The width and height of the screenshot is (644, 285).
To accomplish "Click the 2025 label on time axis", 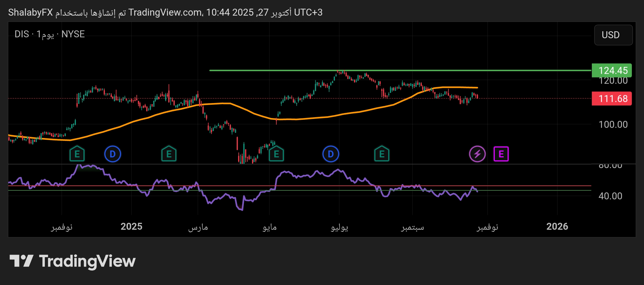I will (132, 226).
